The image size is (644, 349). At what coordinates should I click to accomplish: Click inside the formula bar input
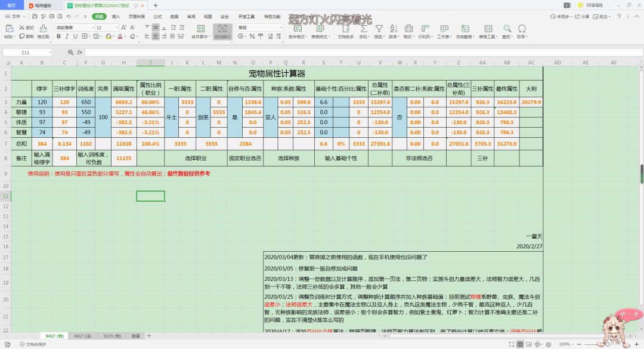point(364,52)
